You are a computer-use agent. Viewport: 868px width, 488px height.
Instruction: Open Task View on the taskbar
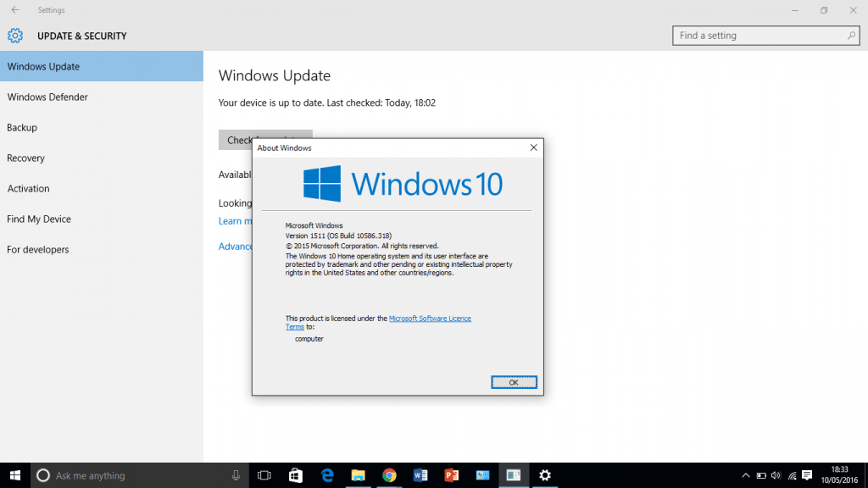[x=264, y=475]
